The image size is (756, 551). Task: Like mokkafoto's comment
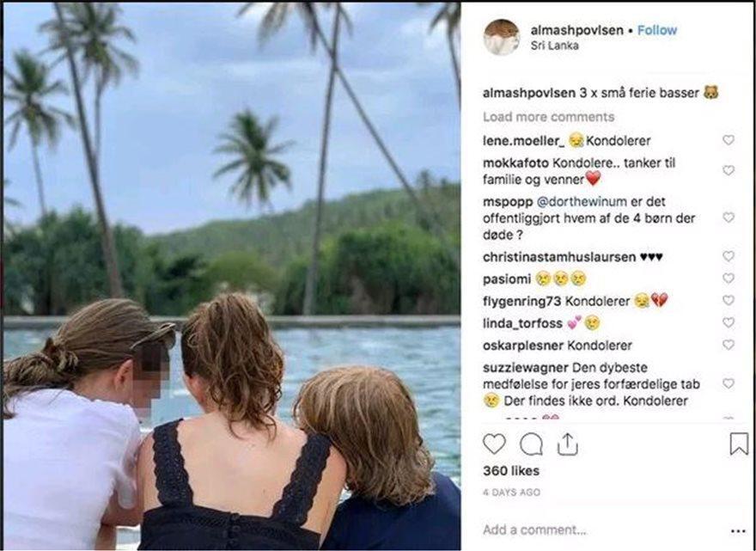click(729, 170)
